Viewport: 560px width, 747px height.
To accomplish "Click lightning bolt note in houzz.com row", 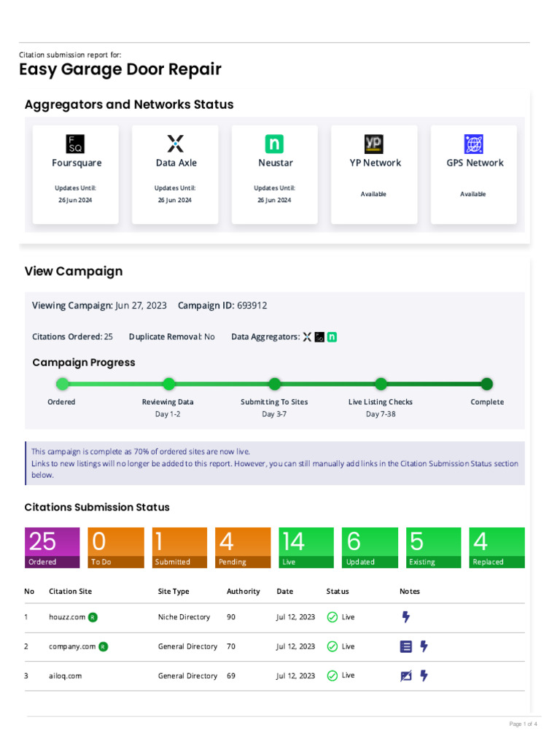I will 405,617.
